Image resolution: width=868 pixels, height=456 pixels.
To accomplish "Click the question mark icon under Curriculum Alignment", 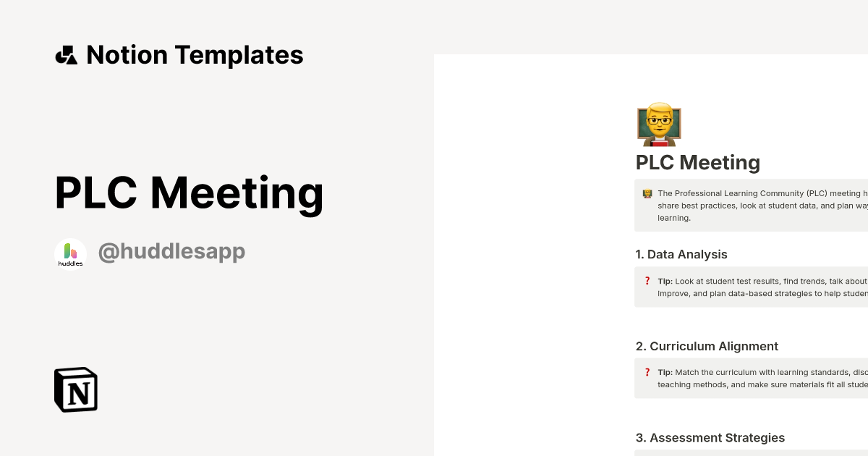I will (647, 373).
